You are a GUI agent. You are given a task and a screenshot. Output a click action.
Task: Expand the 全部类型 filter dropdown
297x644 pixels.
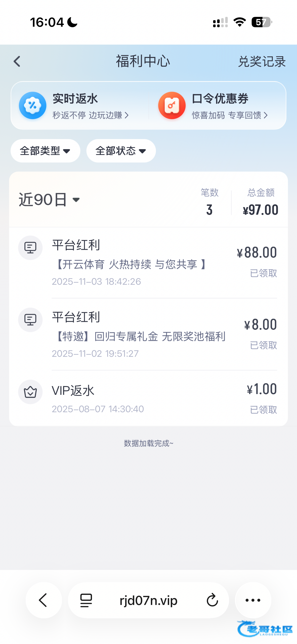pos(45,151)
